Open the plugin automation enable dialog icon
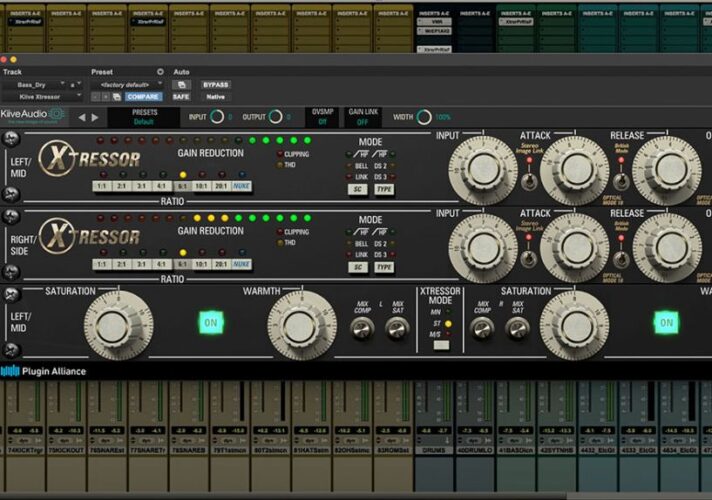 point(181,85)
